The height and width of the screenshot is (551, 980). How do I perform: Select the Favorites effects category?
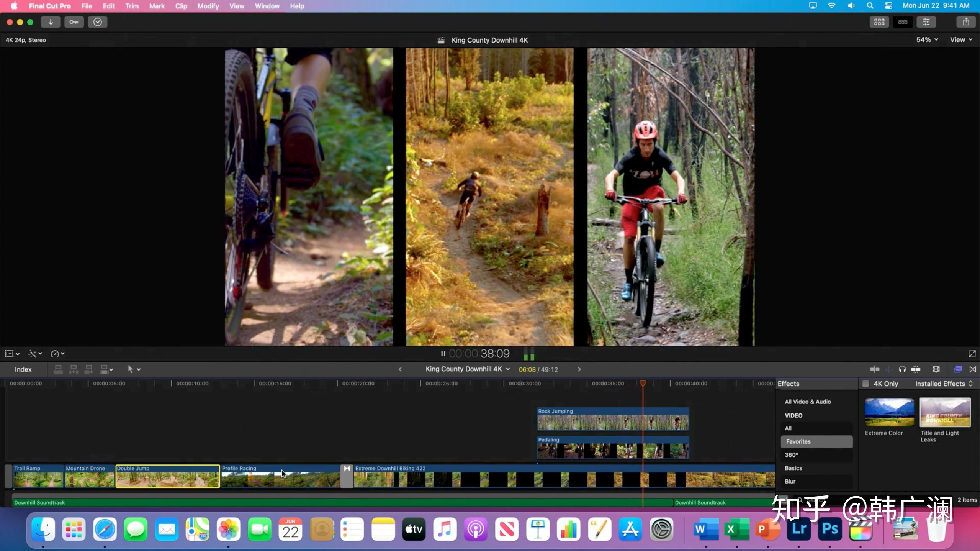click(816, 441)
